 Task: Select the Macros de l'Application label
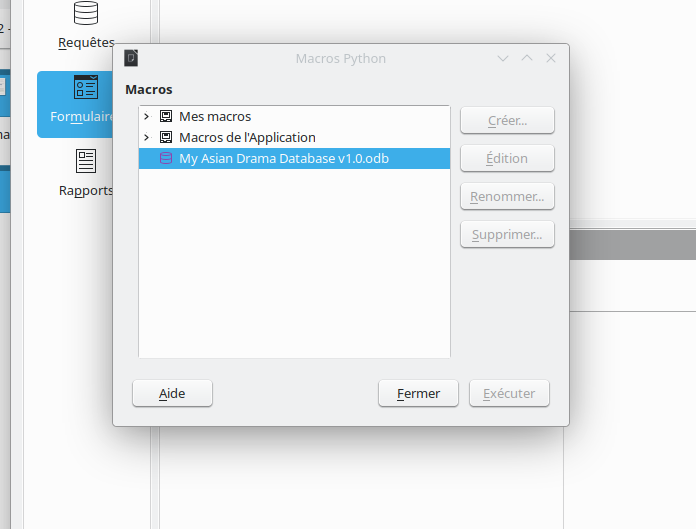click(x=247, y=138)
